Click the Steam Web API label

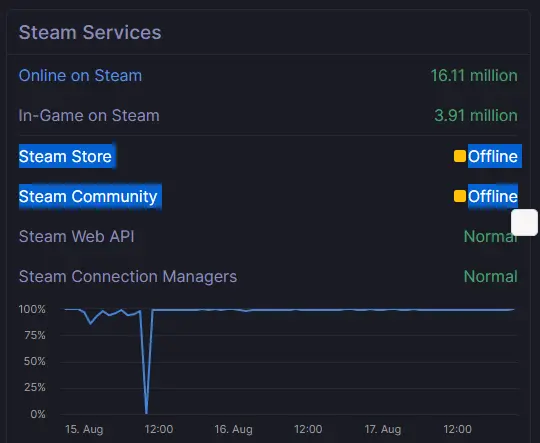(76, 236)
